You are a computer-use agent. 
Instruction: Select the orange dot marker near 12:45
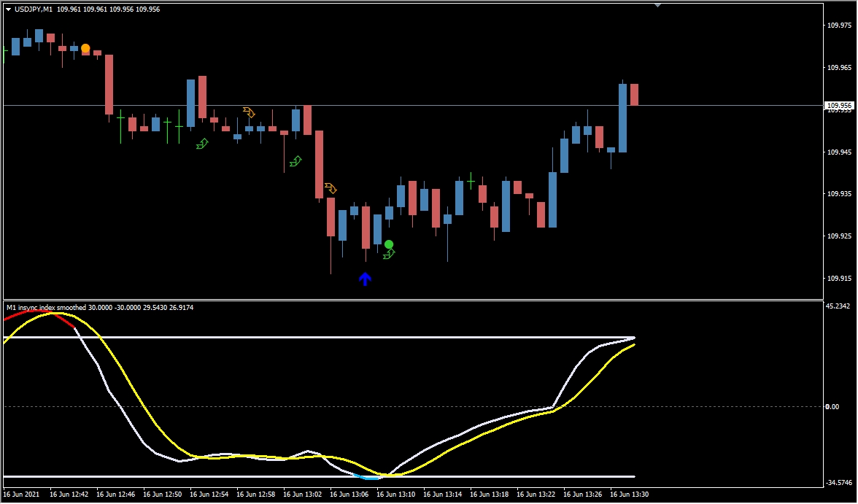[85, 48]
